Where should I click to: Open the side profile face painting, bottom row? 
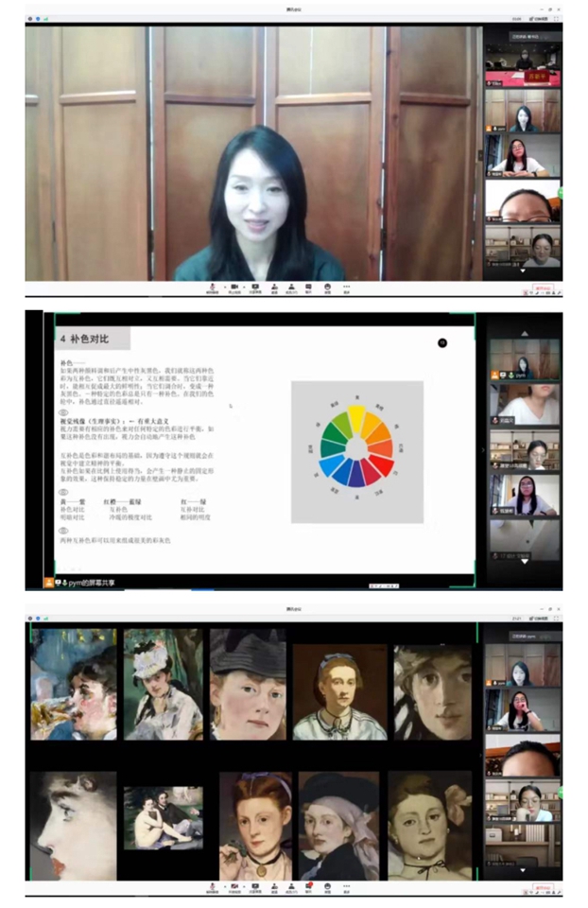[x=73, y=826]
